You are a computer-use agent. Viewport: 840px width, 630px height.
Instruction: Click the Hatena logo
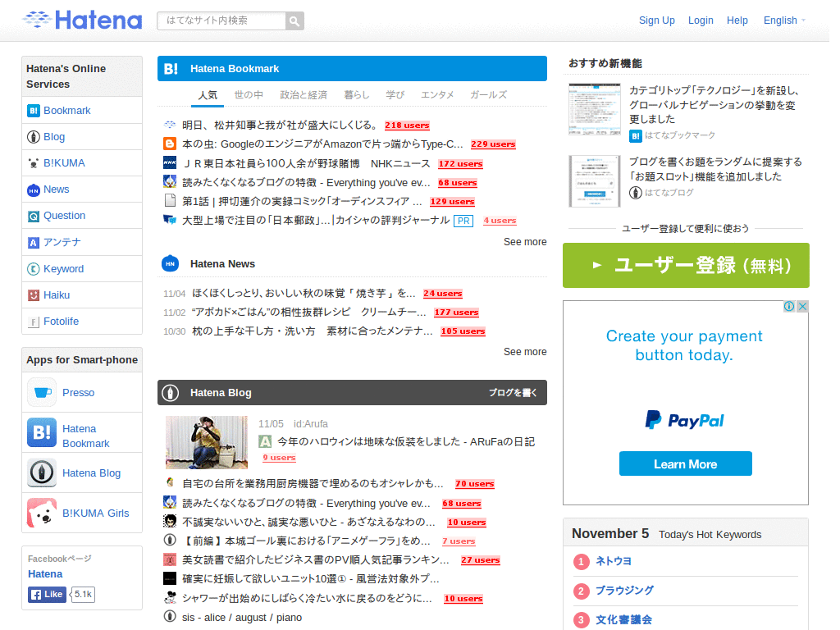(83, 21)
